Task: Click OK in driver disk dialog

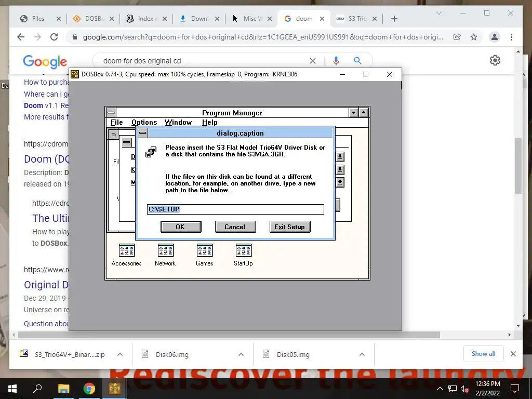Action: (180, 227)
